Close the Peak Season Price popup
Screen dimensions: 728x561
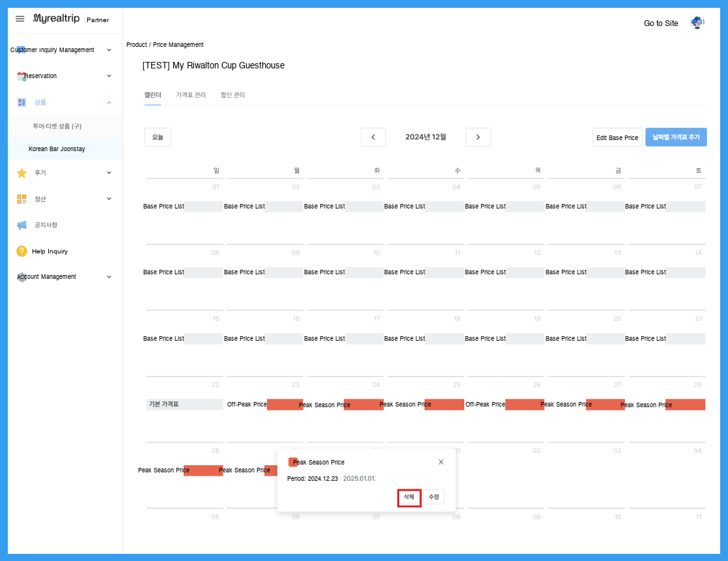click(x=441, y=462)
